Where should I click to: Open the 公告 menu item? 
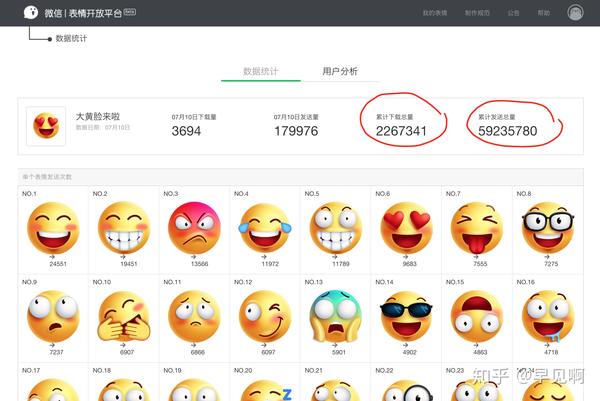pos(514,13)
